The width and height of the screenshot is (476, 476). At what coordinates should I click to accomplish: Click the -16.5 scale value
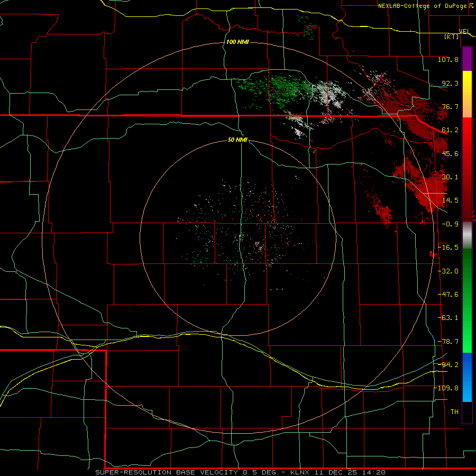448,248
